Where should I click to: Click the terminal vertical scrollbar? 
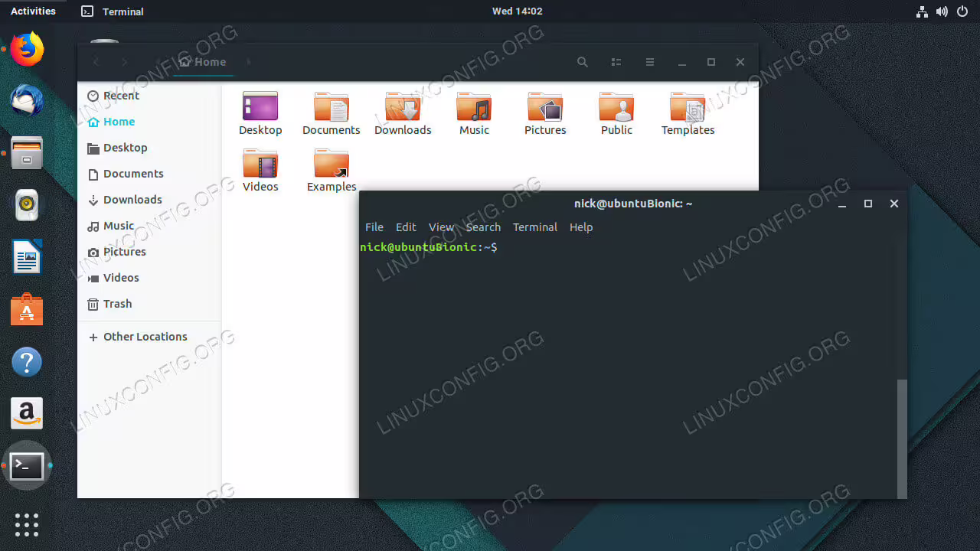click(902, 438)
